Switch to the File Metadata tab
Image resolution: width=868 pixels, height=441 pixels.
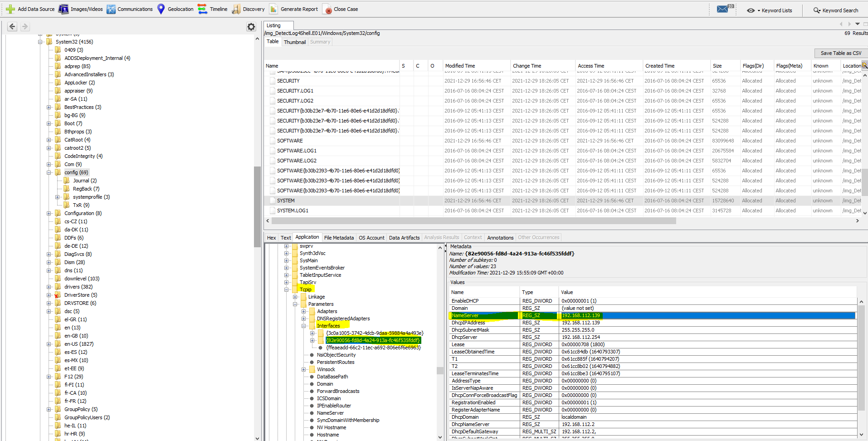pos(339,238)
